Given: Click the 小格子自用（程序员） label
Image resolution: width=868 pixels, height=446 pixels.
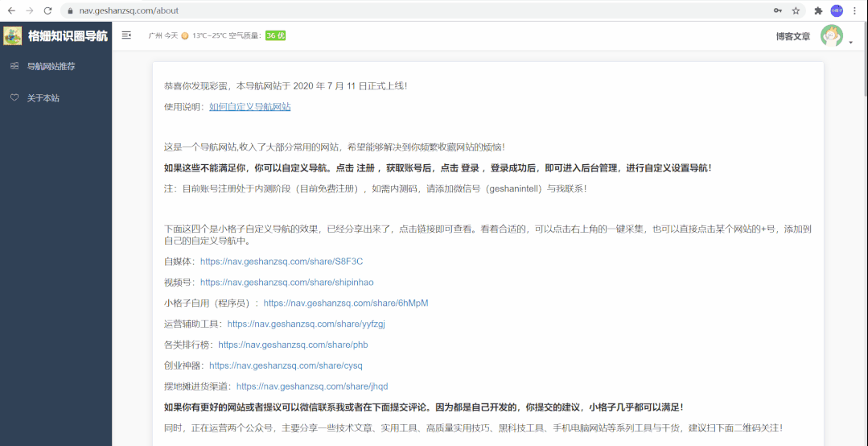Looking at the screenshot, I should point(211,303).
